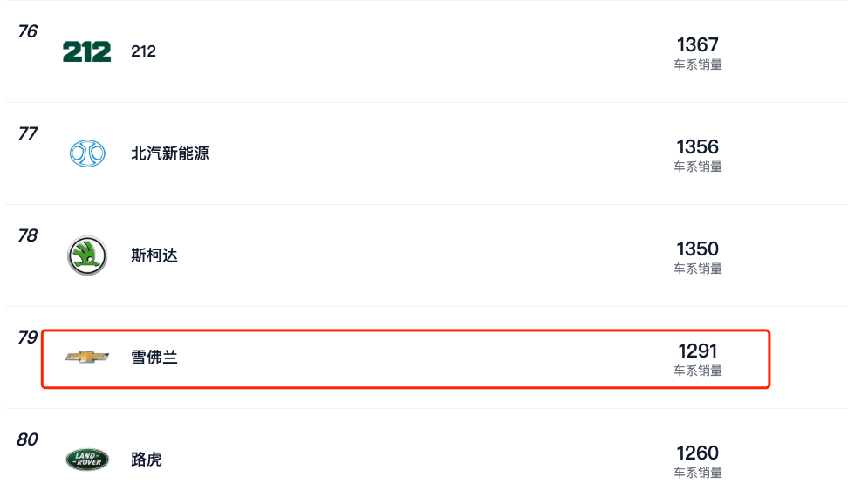The width and height of the screenshot is (848, 504).
Task: Open the 雪佛兰 brand name link
Action: tap(154, 357)
